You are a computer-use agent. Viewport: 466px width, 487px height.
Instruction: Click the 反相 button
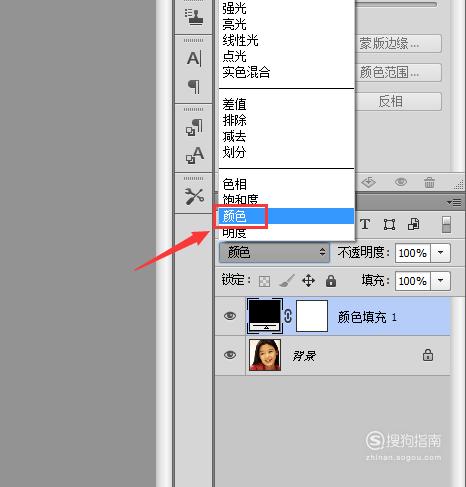pyautogui.click(x=399, y=101)
